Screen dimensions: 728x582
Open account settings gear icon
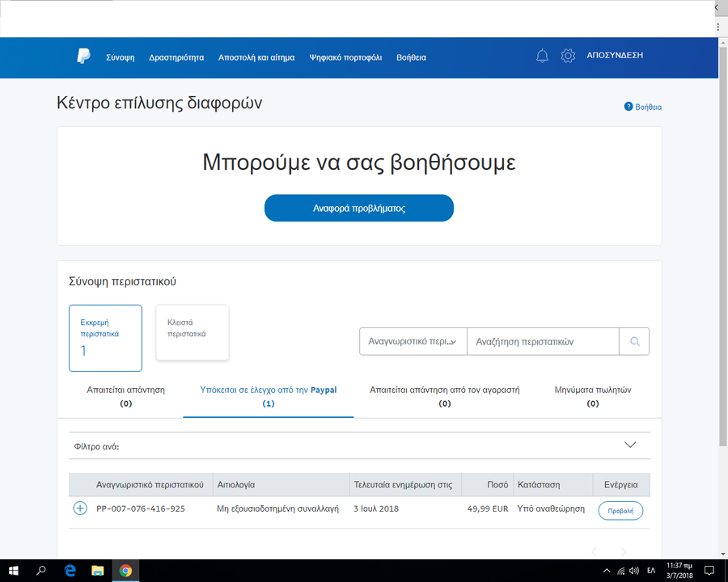[568, 56]
